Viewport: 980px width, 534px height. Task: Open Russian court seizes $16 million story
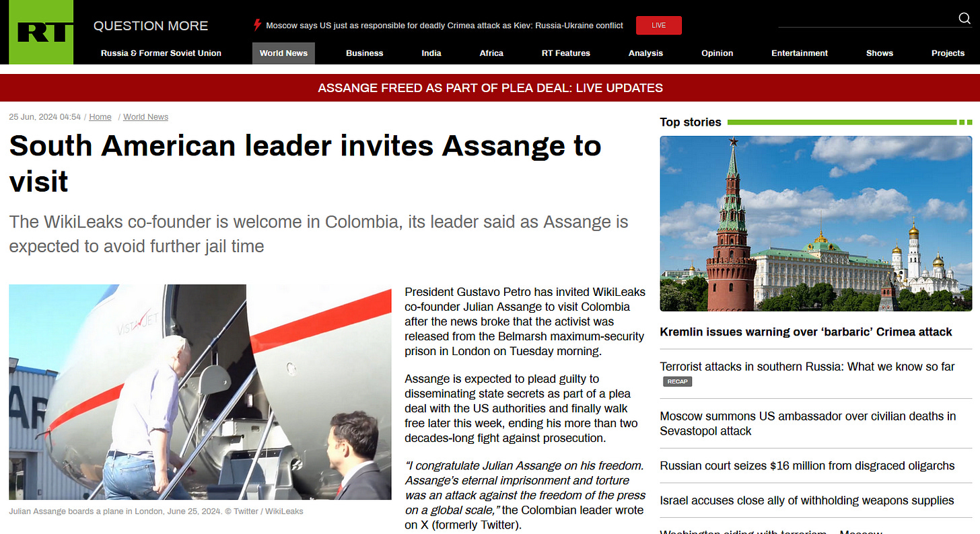point(807,465)
